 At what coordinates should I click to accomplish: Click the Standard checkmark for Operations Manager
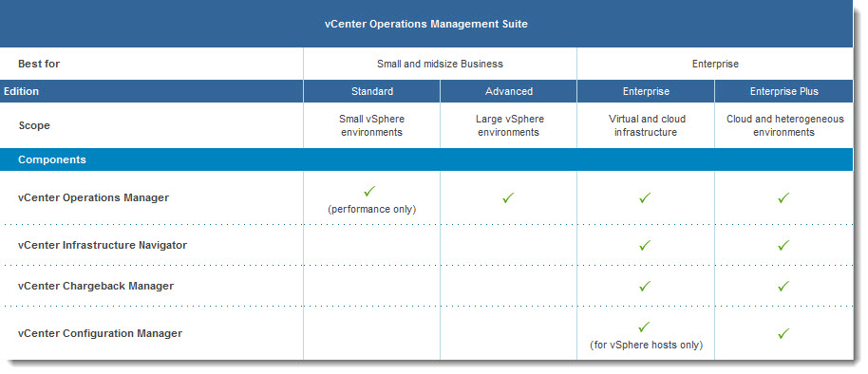pyautogui.click(x=369, y=192)
